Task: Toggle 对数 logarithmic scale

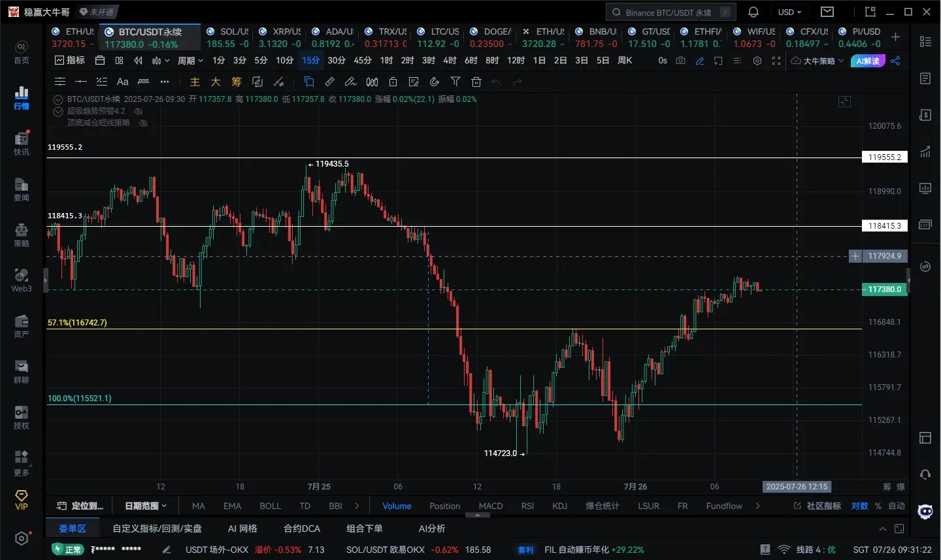Action: click(860, 506)
